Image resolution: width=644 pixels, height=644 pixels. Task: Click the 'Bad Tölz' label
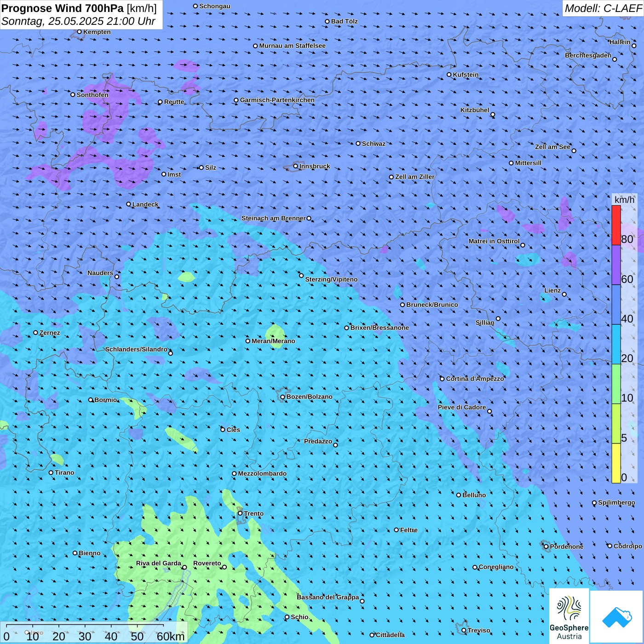coord(345,21)
